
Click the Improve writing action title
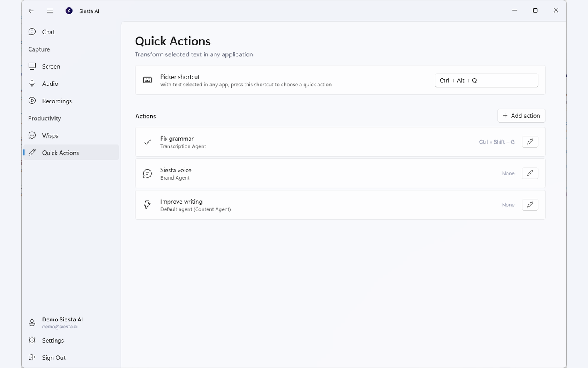[x=181, y=202]
